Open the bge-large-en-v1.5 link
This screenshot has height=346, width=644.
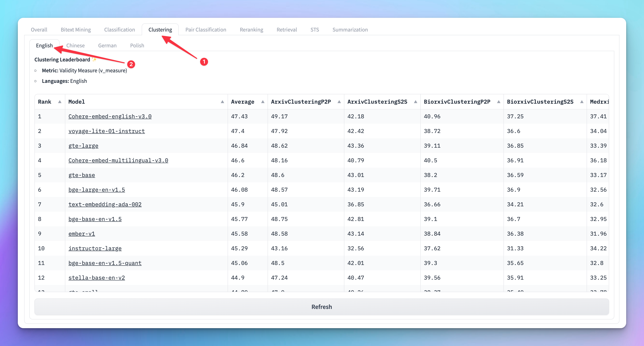[x=97, y=190]
